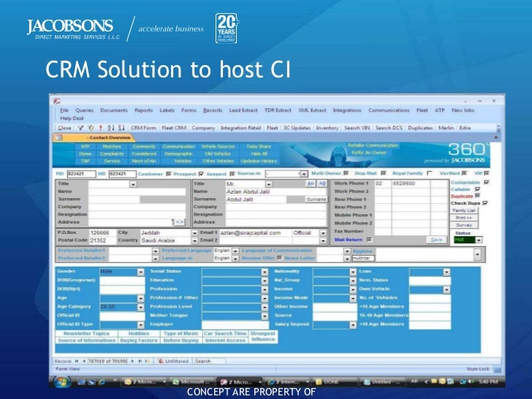532x399 pixels.
Task: Click the form icon left of Contact Overview
Action: click(x=58, y=137)
